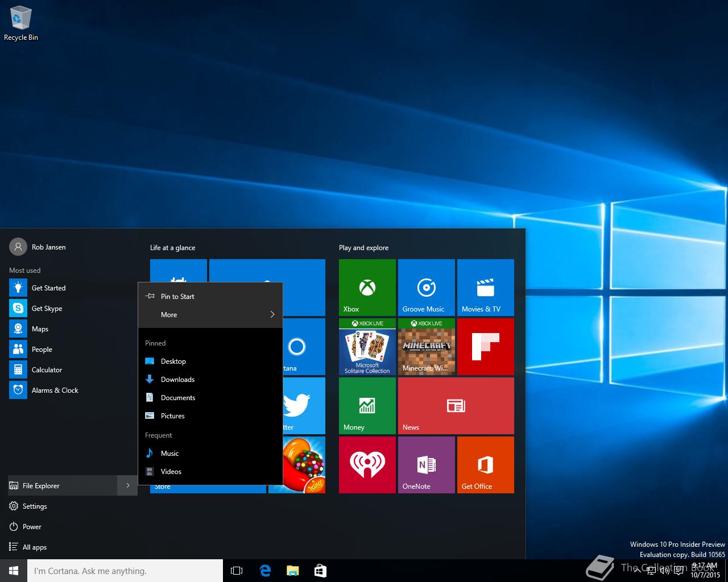Screen dimensions: 728x582
Task: Open the Money tile
Action: 367,406
